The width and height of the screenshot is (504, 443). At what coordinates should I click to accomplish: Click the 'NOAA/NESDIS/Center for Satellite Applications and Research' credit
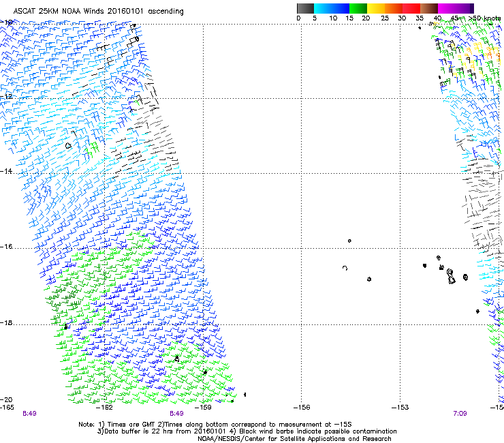coord(294,439)
